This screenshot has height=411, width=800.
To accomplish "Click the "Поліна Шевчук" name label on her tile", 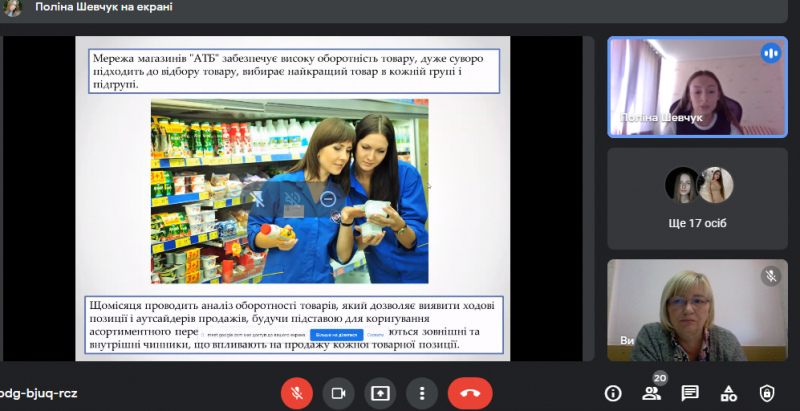I will point(661,118).
